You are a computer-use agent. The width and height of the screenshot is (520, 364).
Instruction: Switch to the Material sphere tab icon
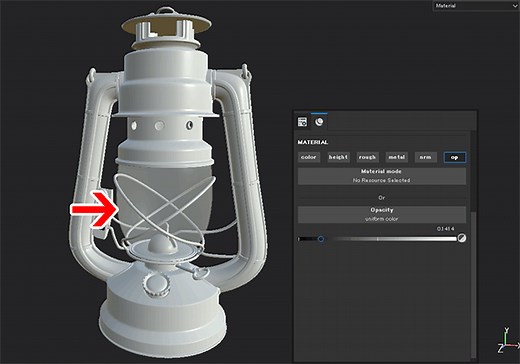[319, 122]
